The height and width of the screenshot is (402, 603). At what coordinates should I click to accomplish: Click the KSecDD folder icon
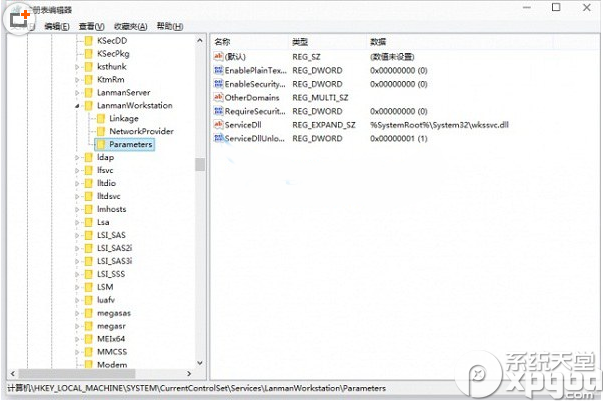[89, 41]
